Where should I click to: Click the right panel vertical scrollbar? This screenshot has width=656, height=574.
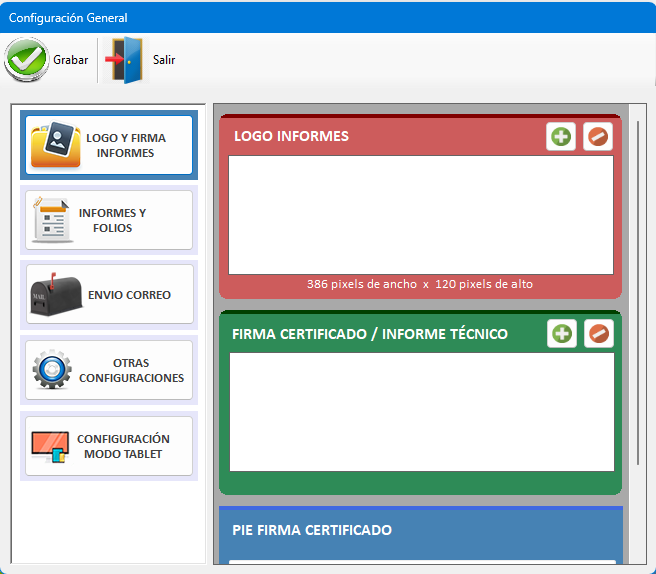[638, 293]
